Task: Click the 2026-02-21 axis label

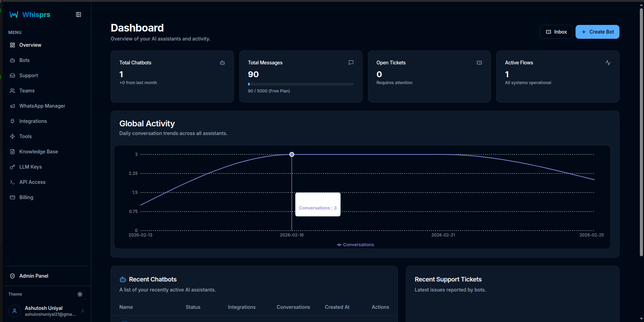Action: [443, 235]
